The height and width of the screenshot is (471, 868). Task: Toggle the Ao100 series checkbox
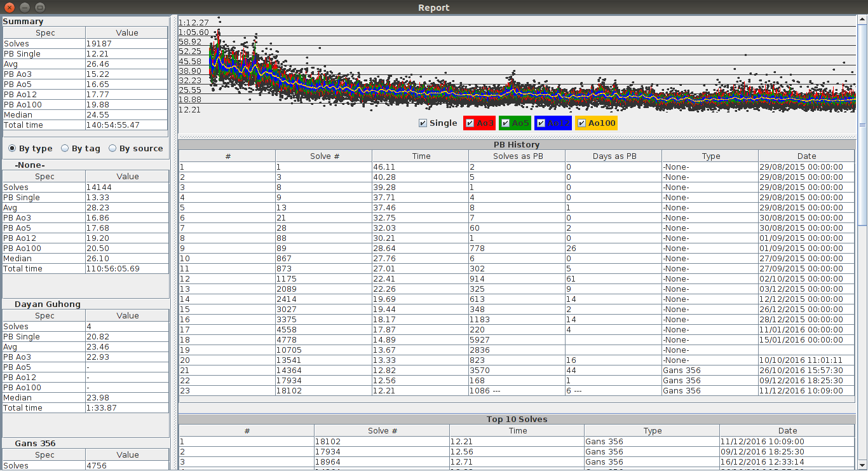pos(596,123)
